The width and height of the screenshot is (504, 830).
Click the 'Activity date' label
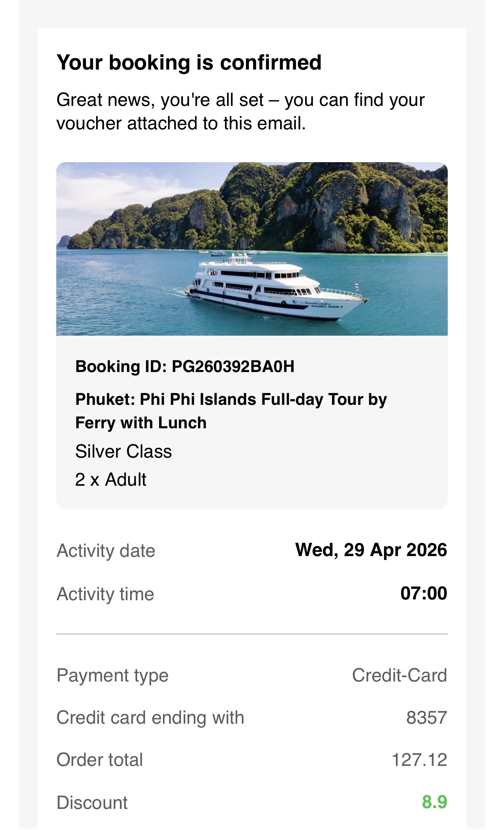(106, 551)
